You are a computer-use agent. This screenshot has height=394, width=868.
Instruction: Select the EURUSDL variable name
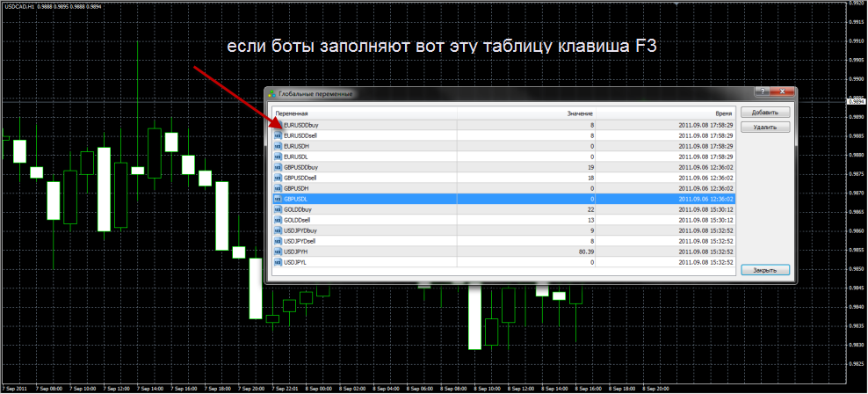[x=295, y=157]
